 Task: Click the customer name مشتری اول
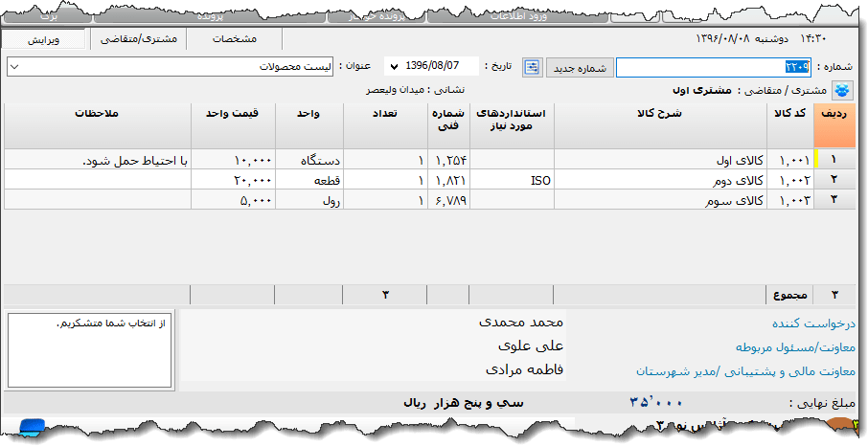tap(701, 90)
